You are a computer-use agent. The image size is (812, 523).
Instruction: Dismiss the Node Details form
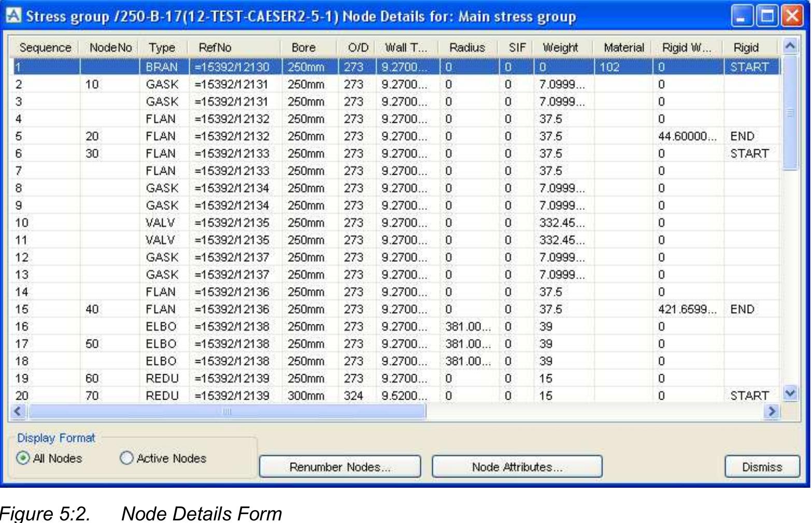[x=761, y=467]
